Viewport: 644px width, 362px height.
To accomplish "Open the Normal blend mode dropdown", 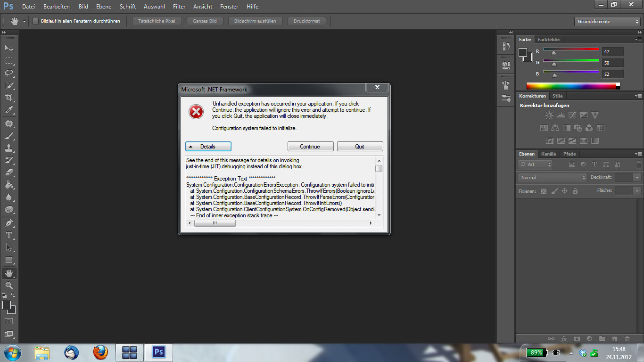I will tap(552, 177).
